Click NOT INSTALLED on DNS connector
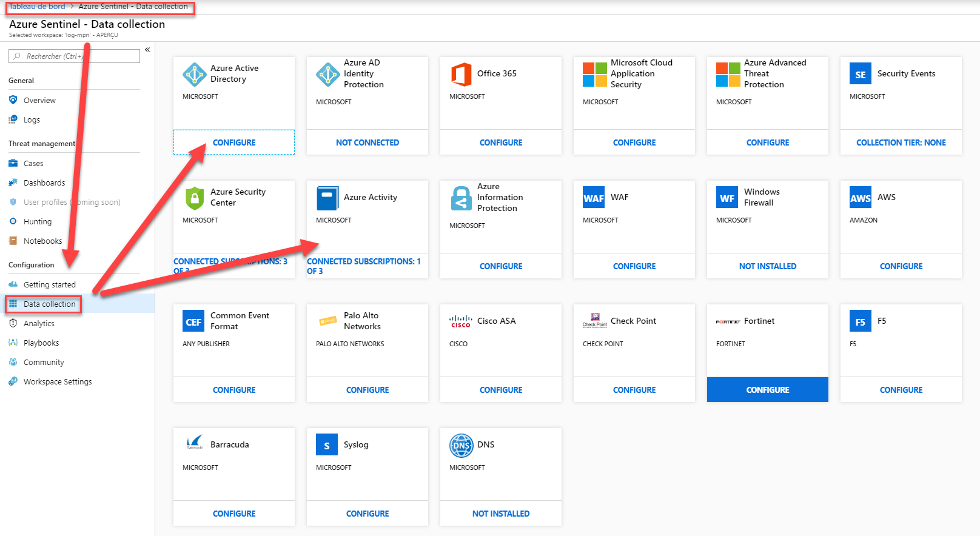980x536 pixels. (x=501, y=514)
